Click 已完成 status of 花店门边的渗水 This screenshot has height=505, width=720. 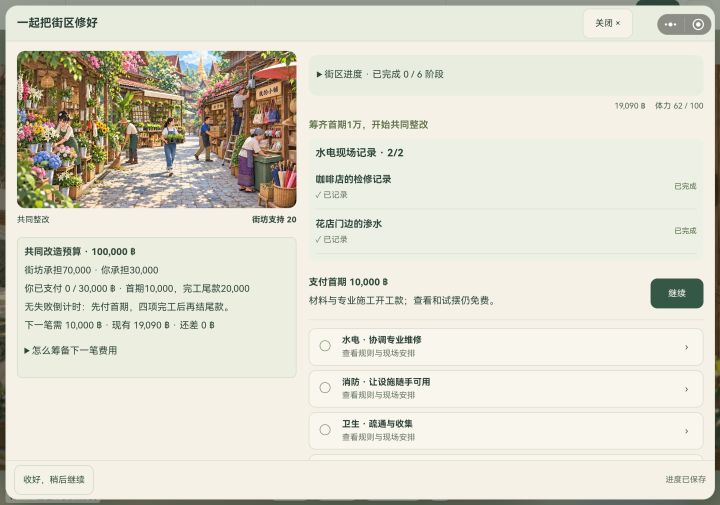click(x=685, y=231)
